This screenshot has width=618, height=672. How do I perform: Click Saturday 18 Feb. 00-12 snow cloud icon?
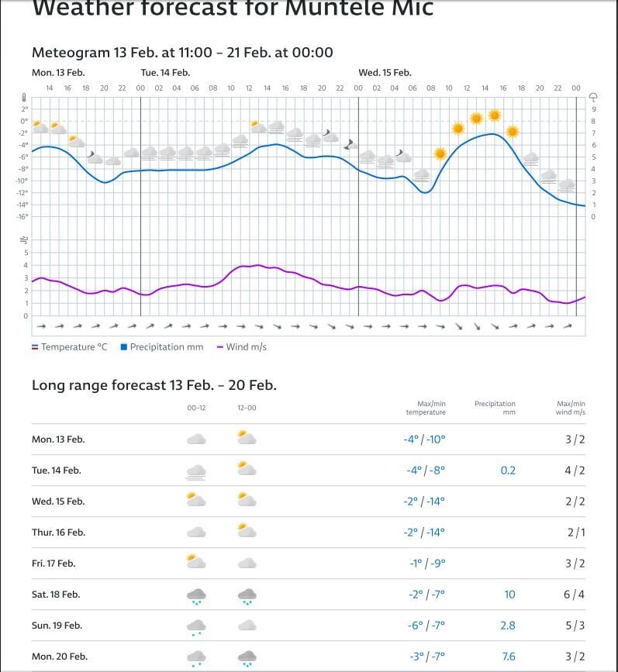tap(196, 595)
